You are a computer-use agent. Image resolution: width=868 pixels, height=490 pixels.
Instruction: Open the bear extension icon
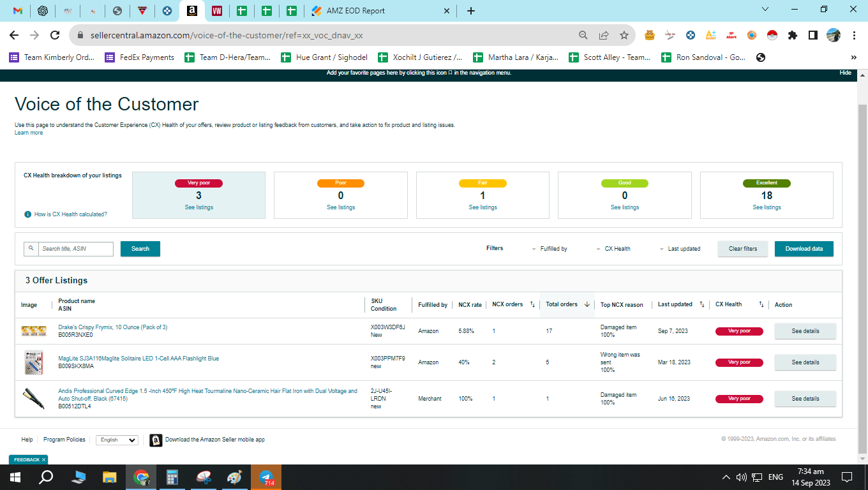pyautogui.click(x=650, y=35)
